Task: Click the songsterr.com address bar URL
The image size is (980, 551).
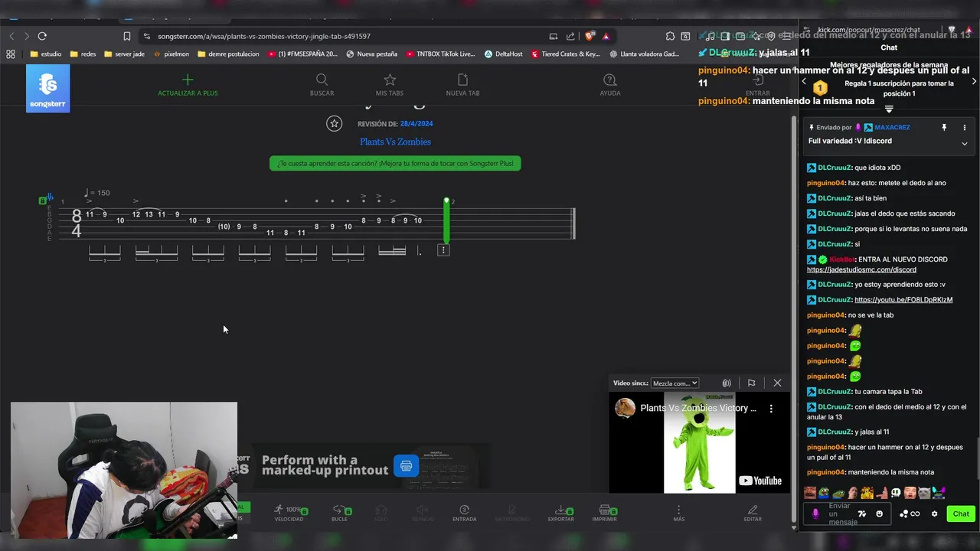Action: 264,36
